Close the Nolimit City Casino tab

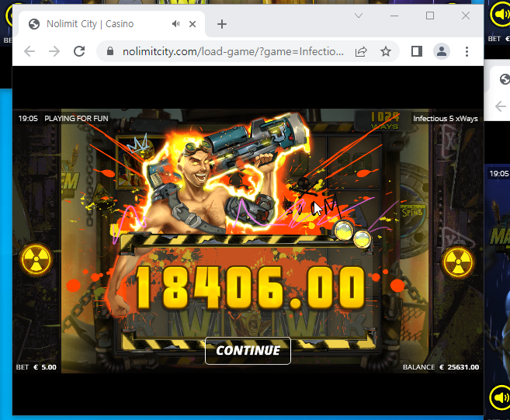(x=193, y=24)
